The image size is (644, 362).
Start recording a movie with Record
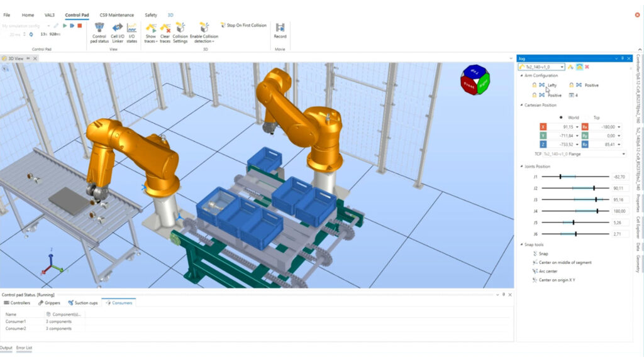pos(280,30)
